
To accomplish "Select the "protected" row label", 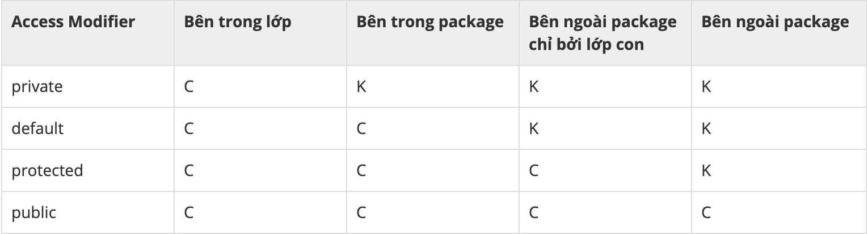I will pyautogui.click(x=47, y=171).
